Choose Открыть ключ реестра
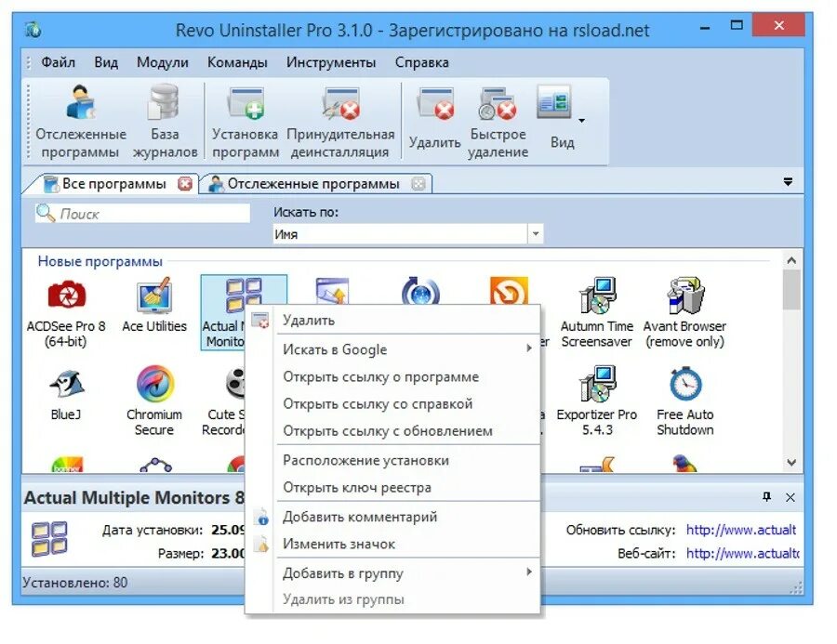Viewport: 837px width, 644px height. click(x=392, y=487)
